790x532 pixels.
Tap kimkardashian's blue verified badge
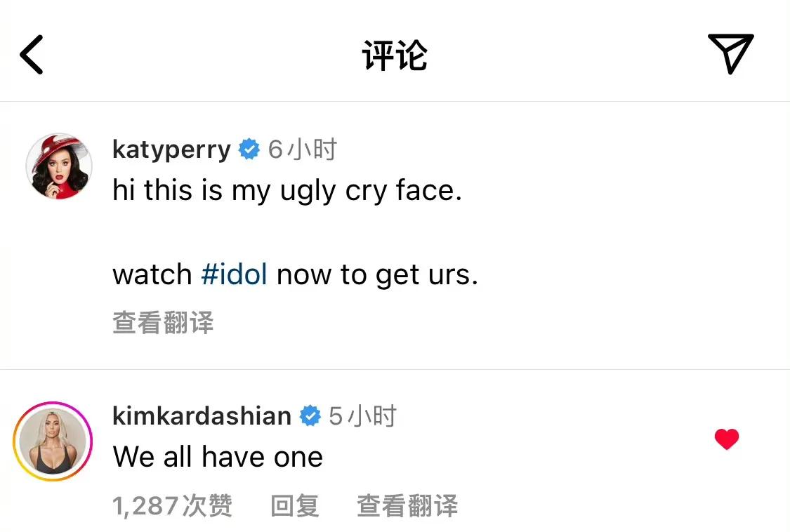coord(310,415)
